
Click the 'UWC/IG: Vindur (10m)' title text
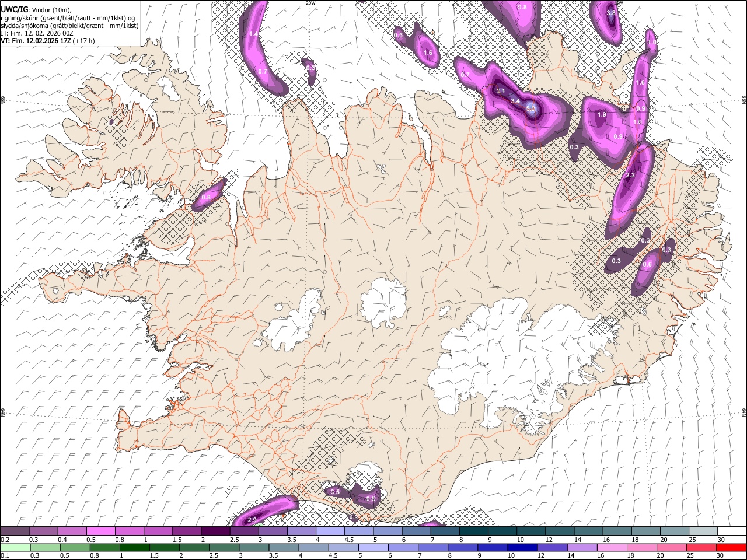pos(36,9)
